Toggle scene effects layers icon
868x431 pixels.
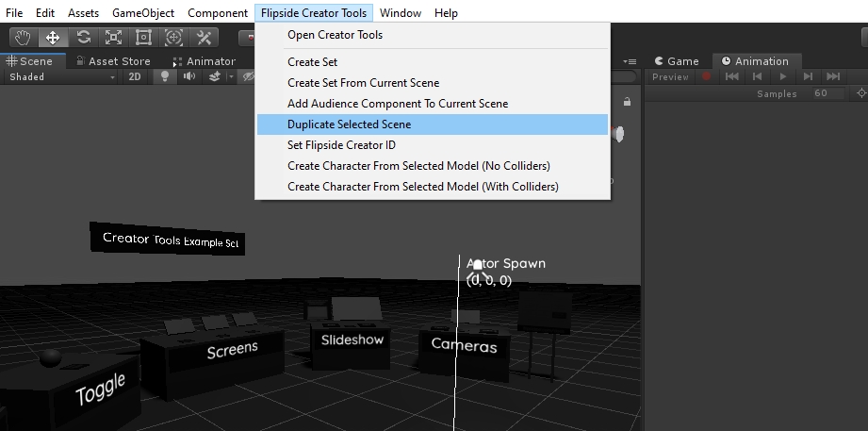tap(215, 76)
